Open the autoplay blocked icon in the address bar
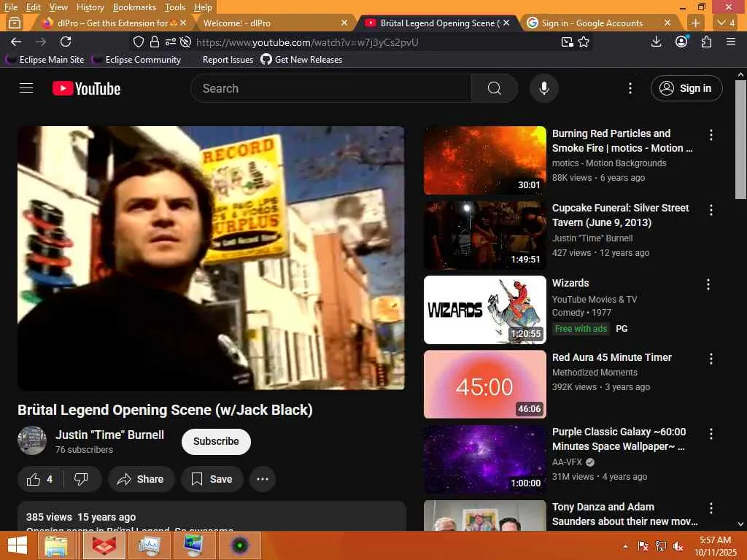The width and height of the screenshot is (747, 560). coord(186,42)
